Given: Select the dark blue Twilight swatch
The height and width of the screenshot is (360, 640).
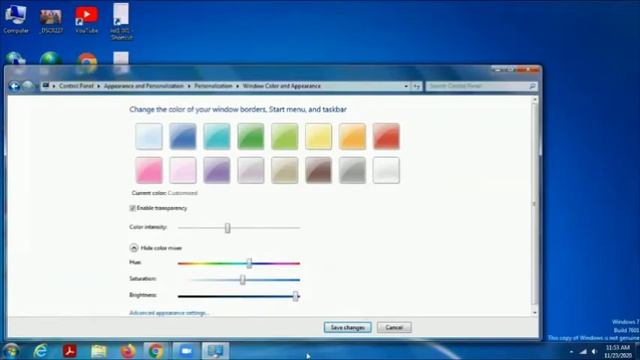Looking at the screenshot, I should click(x=183, y=136).
